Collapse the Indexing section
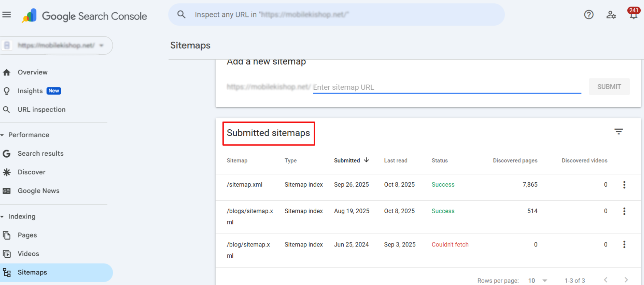644x285 pixels. [3, 217]
